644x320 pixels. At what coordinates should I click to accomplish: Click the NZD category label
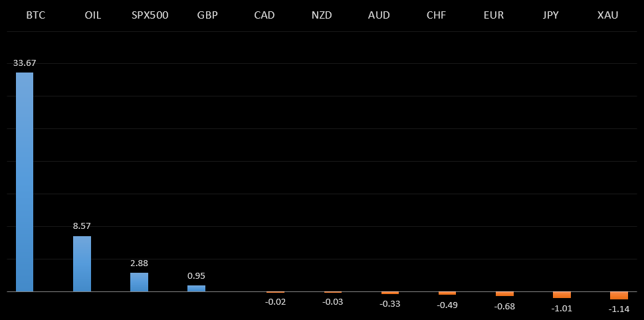322,15
